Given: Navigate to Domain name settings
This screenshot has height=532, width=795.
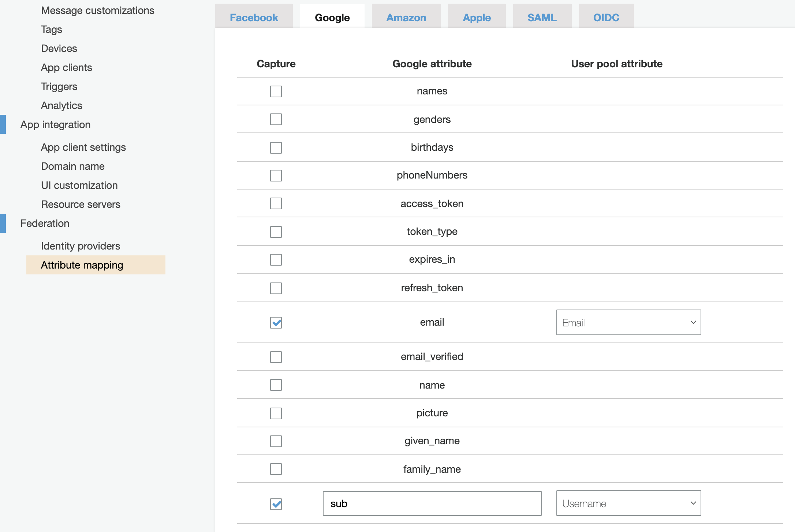Looking at the screenshot, I should pos(73,166).
